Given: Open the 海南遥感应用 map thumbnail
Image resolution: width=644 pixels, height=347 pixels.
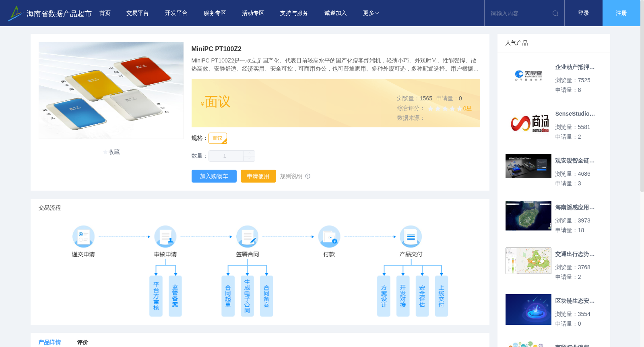Looking at the screenshot, I should [528, 216].
